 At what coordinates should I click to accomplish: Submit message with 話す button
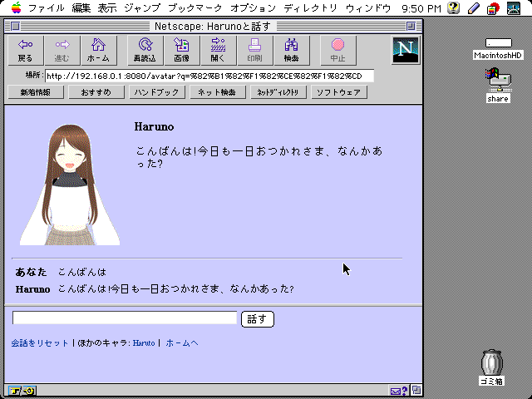click(x=258, y=319)
